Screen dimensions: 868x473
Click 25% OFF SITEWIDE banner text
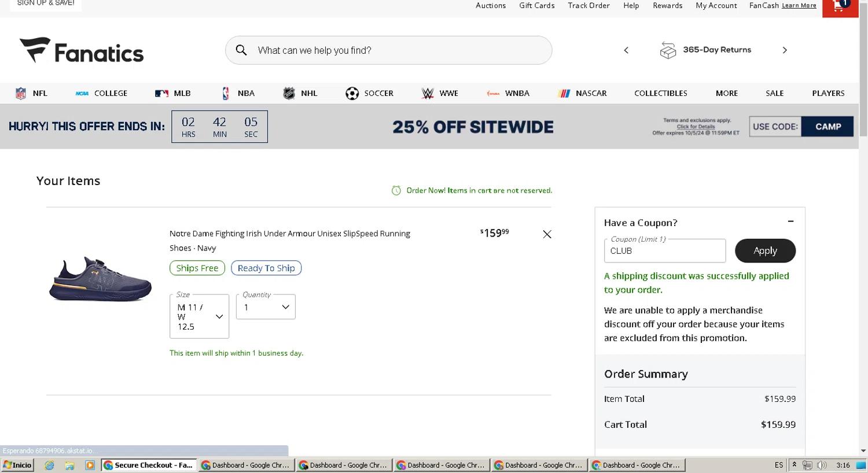click(473, 127)
